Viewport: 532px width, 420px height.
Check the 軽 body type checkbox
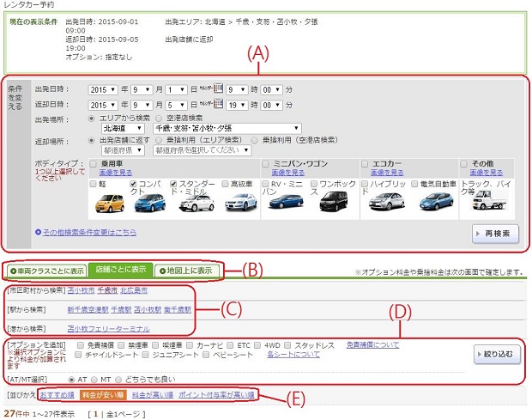coord(94,184)
